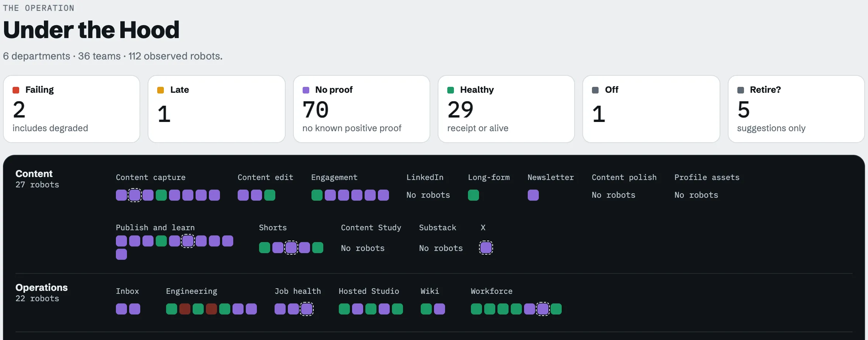Click the Content department heading
Viewport: 868px width, 340px height.
[34, 174]
